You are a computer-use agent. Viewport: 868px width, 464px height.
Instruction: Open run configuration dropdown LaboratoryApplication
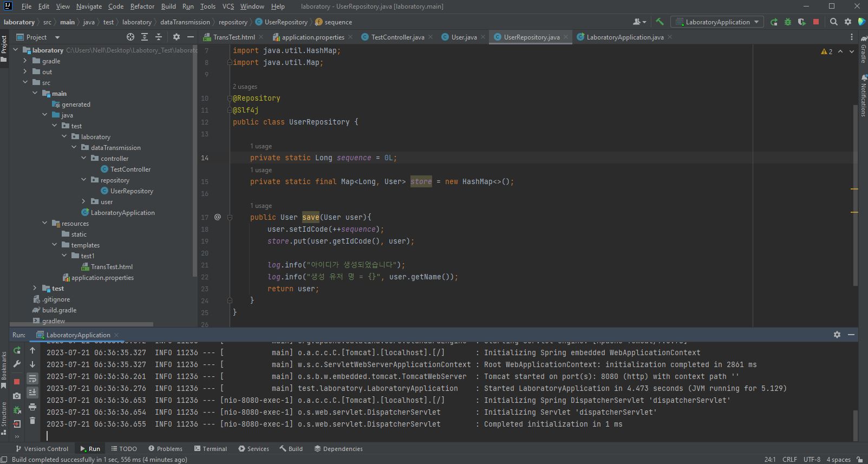717,22
